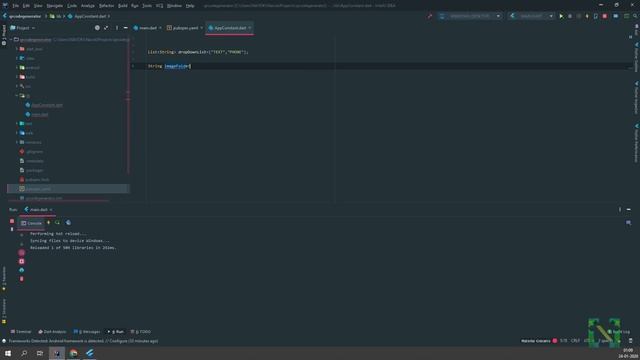Click the Run tool window button at bottom

116,332
